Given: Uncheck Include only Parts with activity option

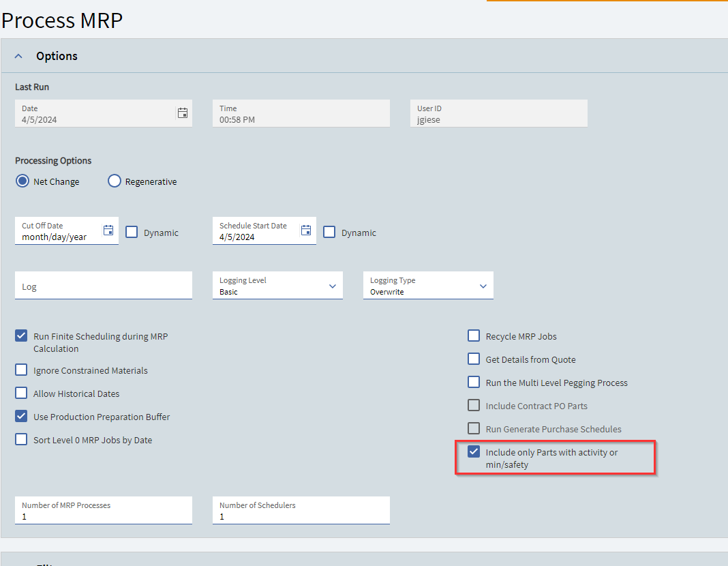Looking at the screenshot, I should 474,452.
